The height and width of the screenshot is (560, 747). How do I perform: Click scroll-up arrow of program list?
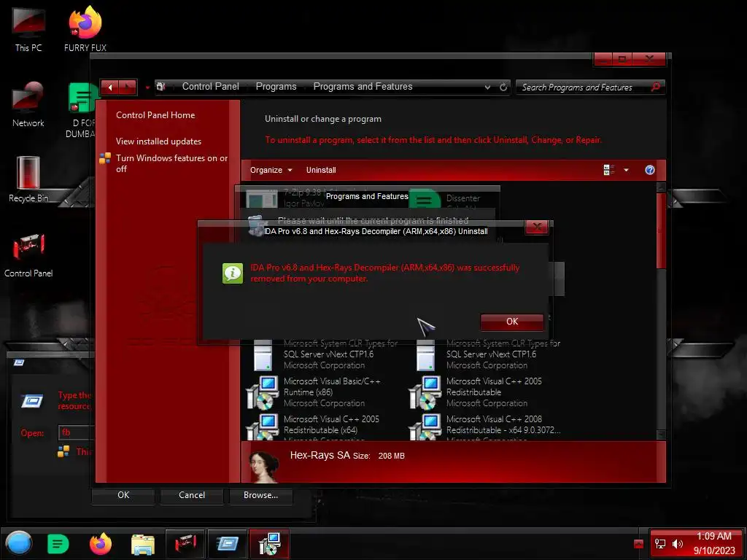[661, 187]
